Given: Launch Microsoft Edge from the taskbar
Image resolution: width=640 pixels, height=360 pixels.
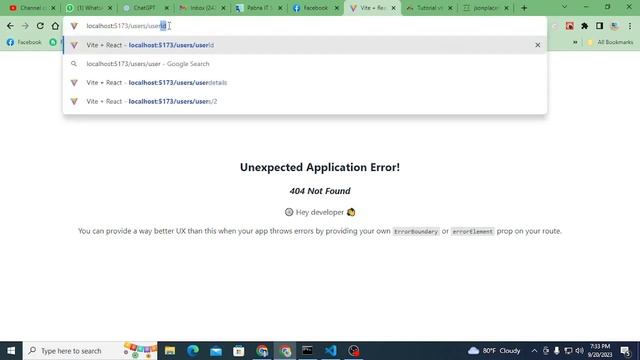Looking at the screenshot, I should [193, 351].
